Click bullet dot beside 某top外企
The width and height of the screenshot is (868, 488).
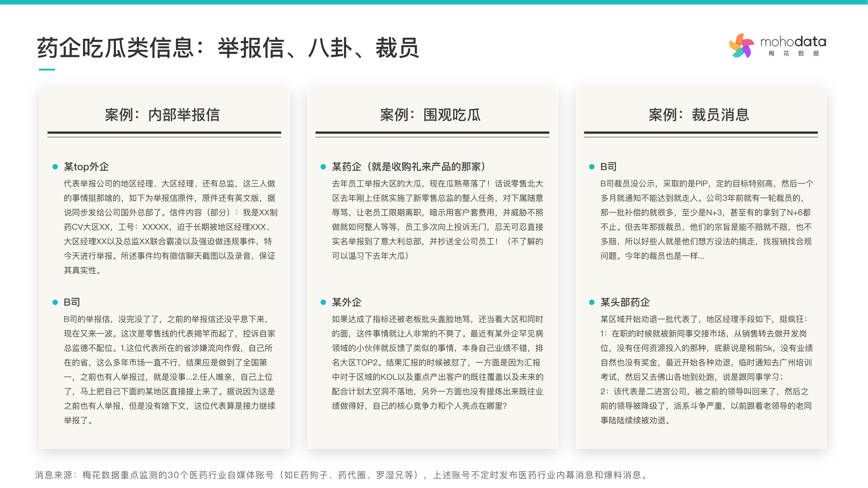click(x=55, y=167)
